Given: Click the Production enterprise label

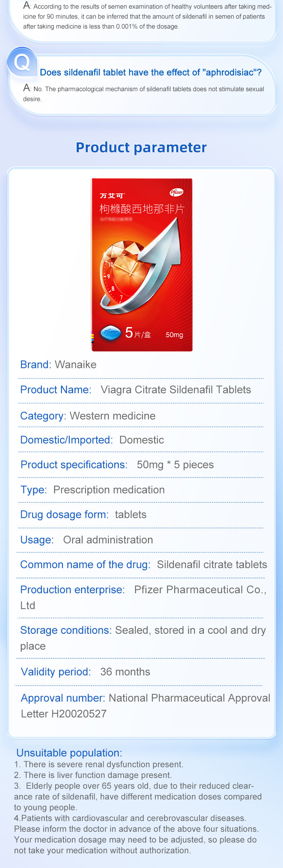Looking at the screenshot, I should 72,590.
